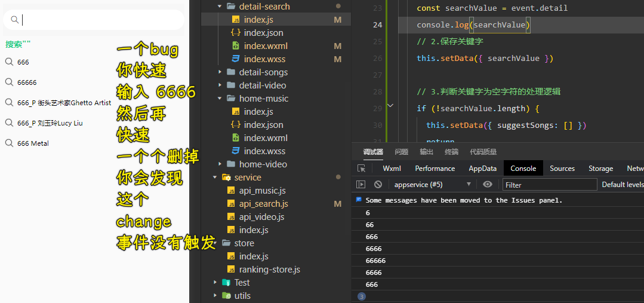Click the search magnifier icon in input

(14, 19)
